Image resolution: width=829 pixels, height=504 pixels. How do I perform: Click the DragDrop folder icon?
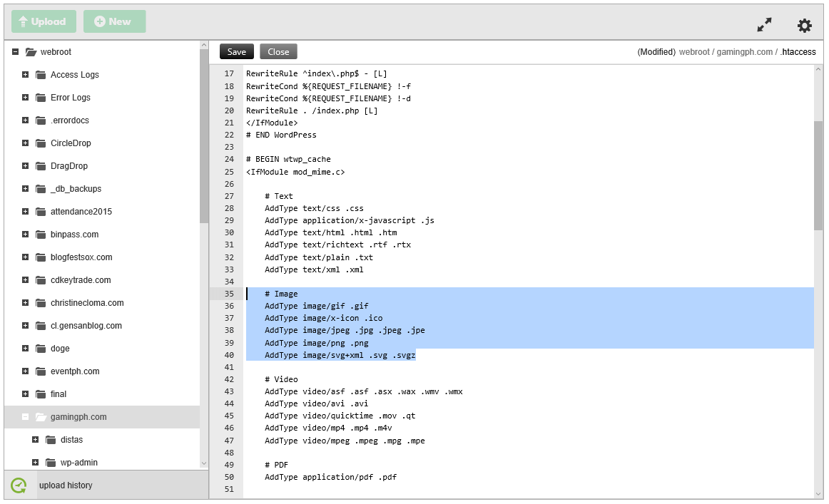pyautogui.click(x=41, y=166)
